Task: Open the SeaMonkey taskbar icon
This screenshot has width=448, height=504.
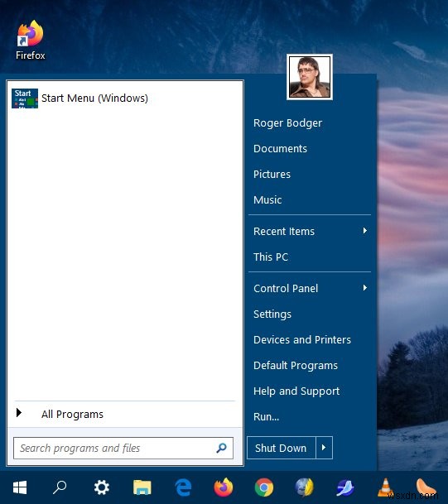Action: tap(345, 487)
